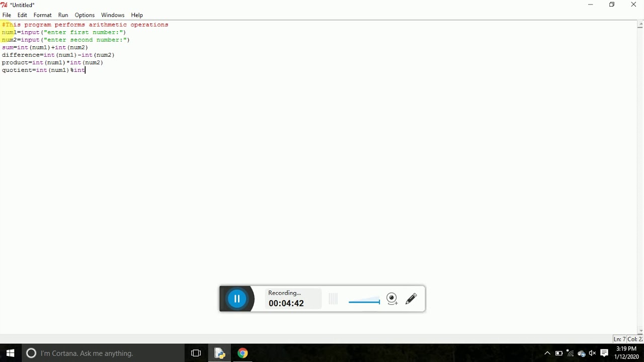Open the File menu
The height and width of the screenshot is (362, 644).
coord(7,15)
